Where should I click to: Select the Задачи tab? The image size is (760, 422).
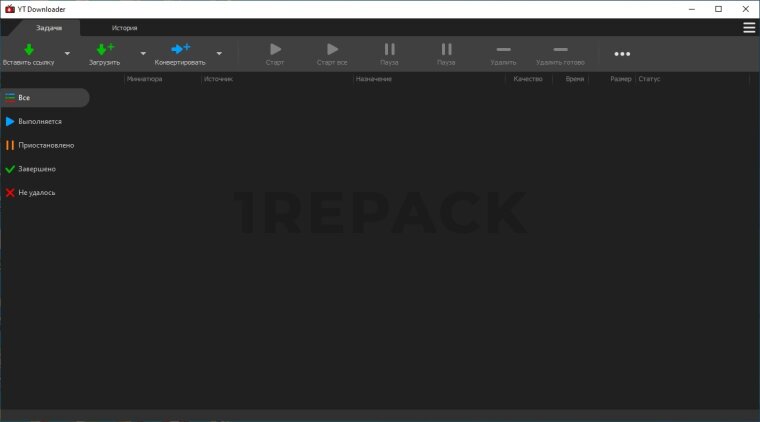point(49,28)
